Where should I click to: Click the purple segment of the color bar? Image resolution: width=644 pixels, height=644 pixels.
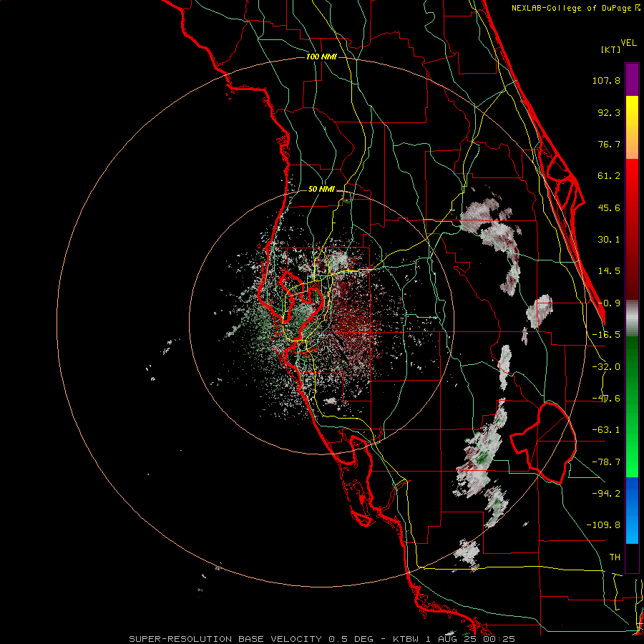[x=632, y=79]
